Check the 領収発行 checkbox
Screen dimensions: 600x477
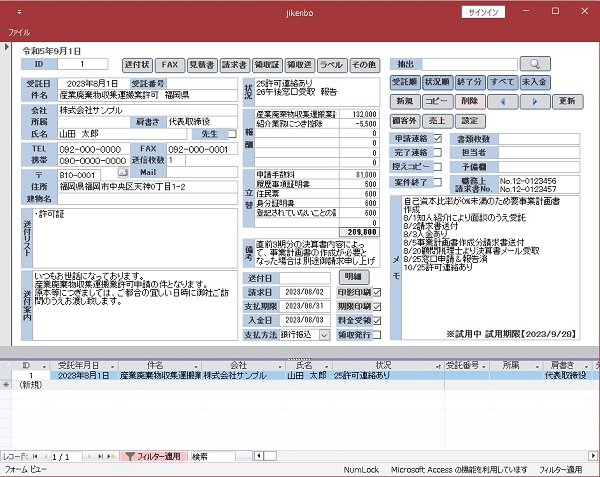[377, 335]
